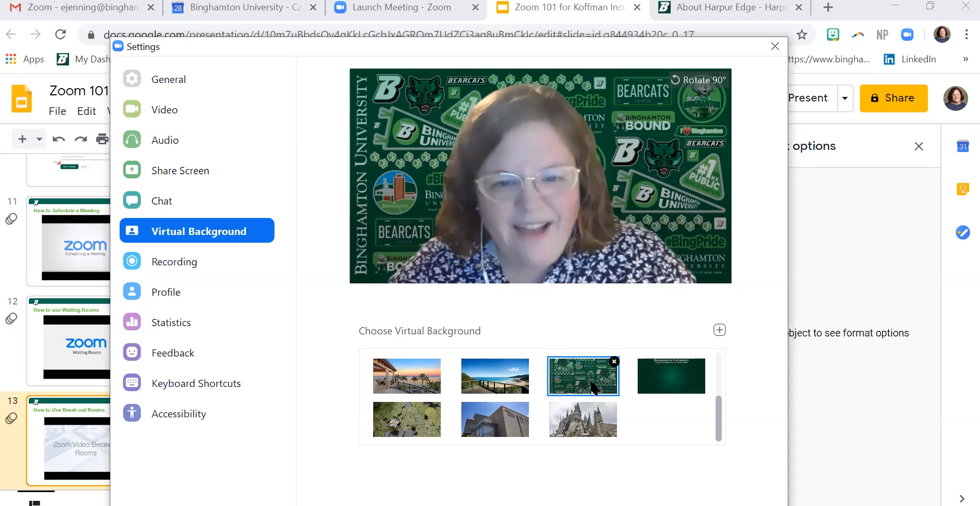The width and height of the screenshot is (980, 506).
Task: Expand the new slide layout dropdown
Action: coord(39,139)
